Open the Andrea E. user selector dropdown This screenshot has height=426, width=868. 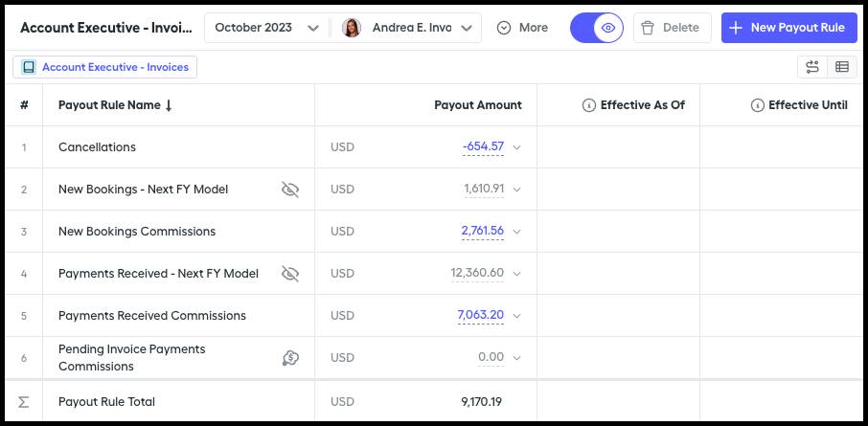point(407,28)
